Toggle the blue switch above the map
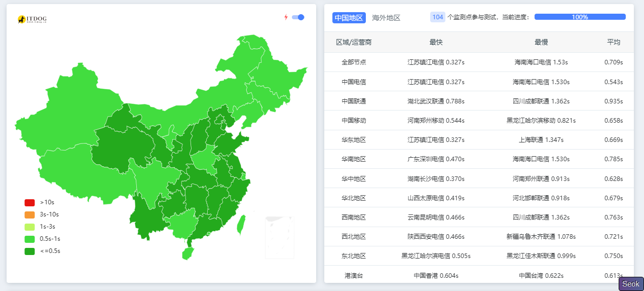This screenshot has height=291, width=644. coord(298,17)
